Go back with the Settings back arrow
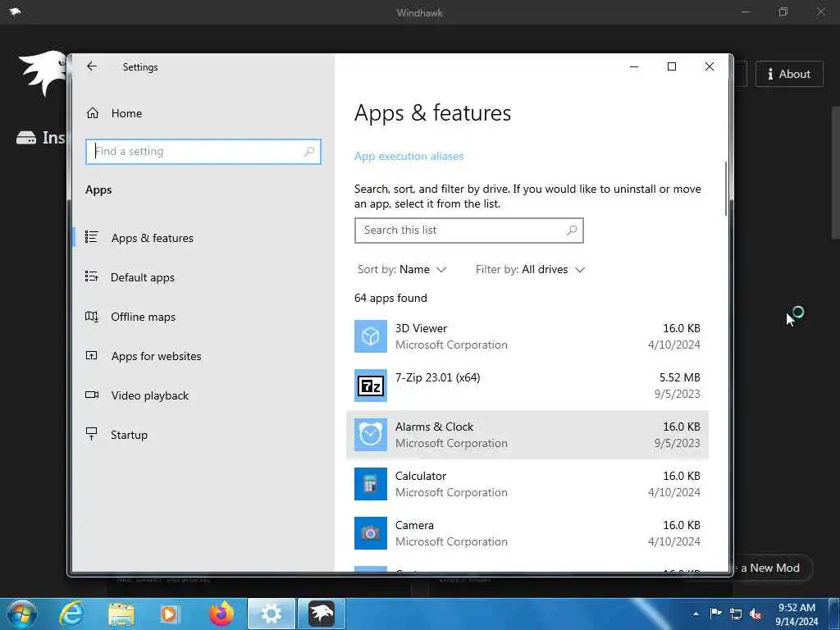This screenshot has width=840, height=630. click(92, 66)
